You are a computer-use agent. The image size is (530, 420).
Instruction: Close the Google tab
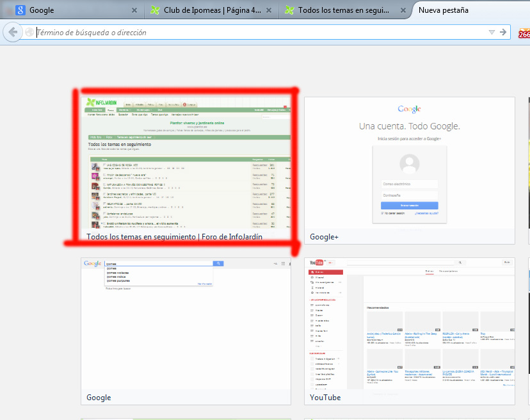[134, 10]
